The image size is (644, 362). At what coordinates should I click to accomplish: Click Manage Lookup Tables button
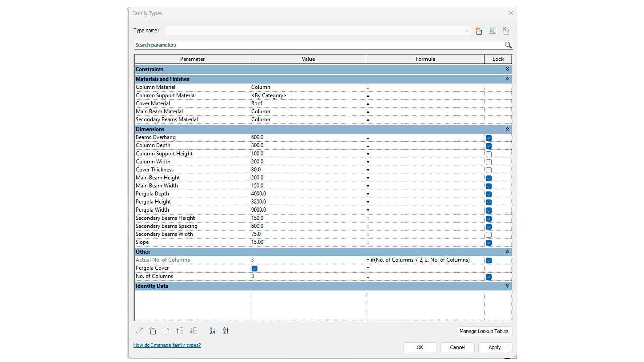coord(484,331)
